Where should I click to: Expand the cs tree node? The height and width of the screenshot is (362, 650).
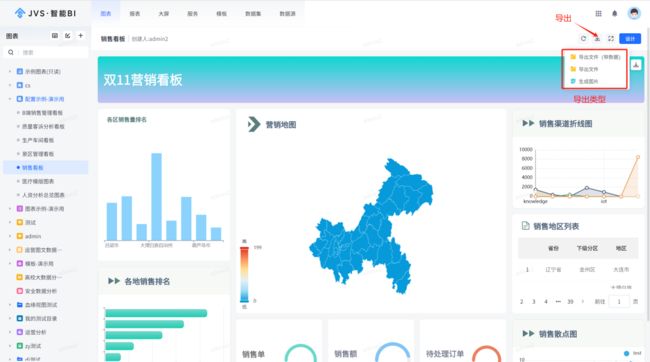[10, 85]
